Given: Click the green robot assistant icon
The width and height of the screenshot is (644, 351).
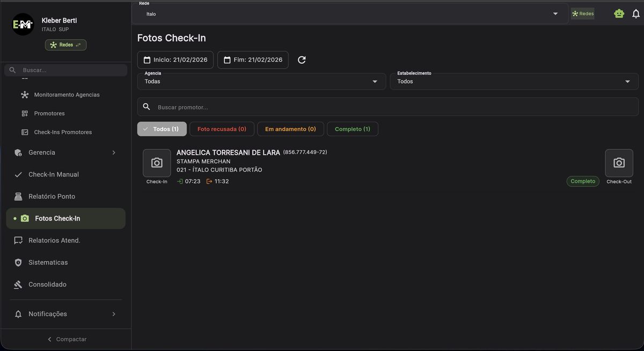Looking at the screenshot, I should tap(619, 14).
